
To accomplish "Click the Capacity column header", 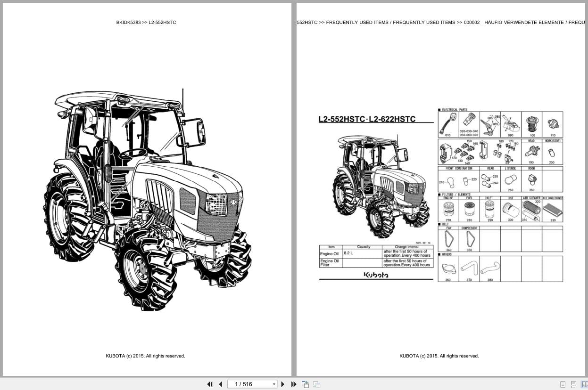I will click(364, 247).
